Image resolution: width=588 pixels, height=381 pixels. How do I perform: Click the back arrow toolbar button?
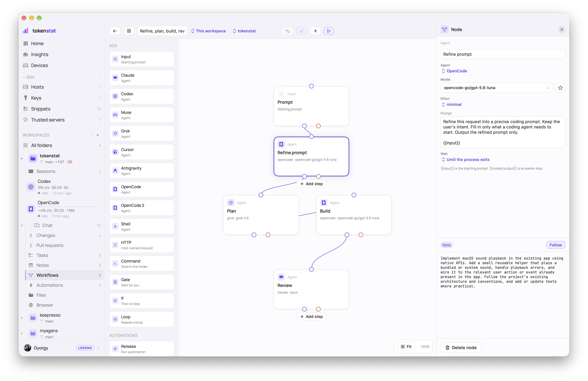coord(115,31)
